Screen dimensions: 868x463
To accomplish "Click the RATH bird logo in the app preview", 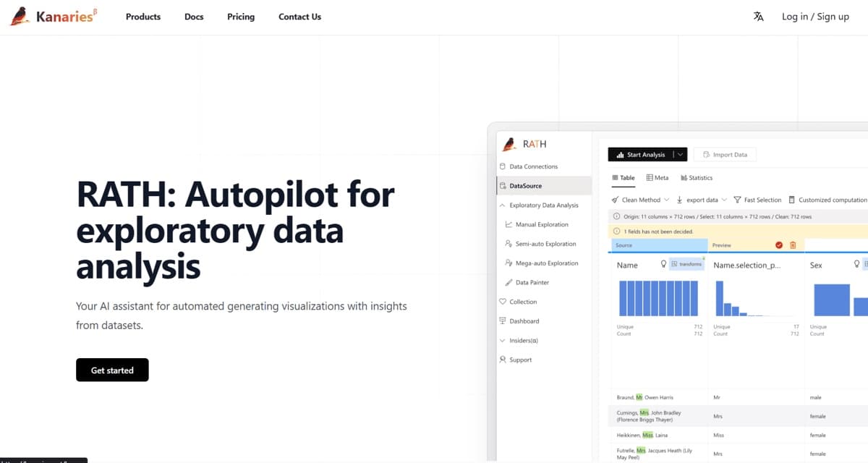I will pos(509,144).
